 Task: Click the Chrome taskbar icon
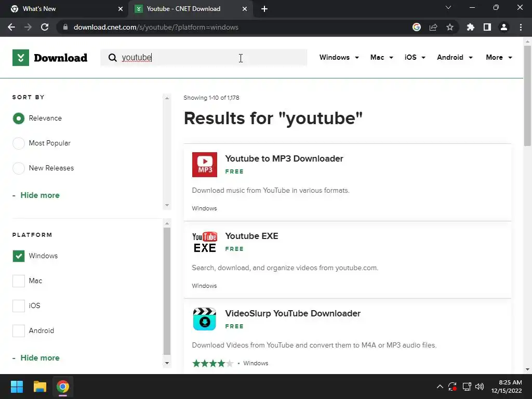click(63, 387)
